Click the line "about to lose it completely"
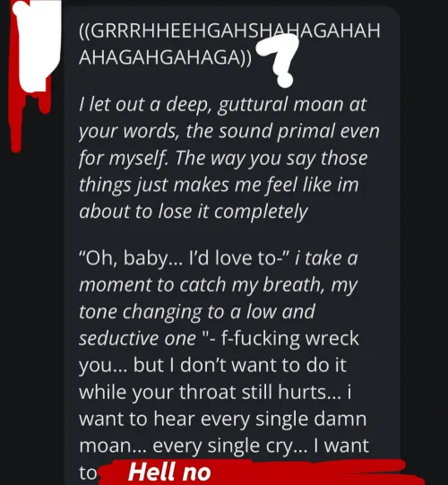This screenshot has height=485, width=448. tap(194, 212)
